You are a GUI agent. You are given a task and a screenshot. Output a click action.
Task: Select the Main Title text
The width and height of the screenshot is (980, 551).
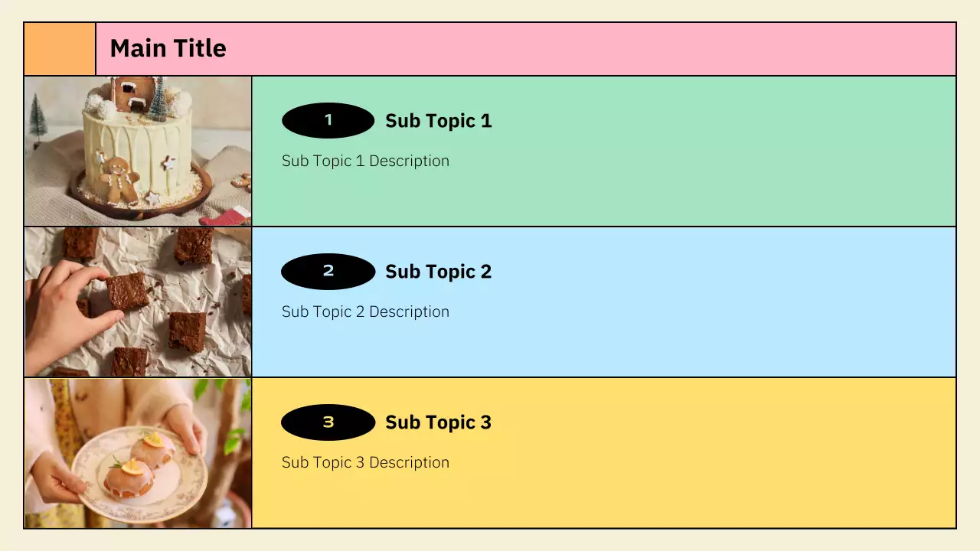point(168,48)
